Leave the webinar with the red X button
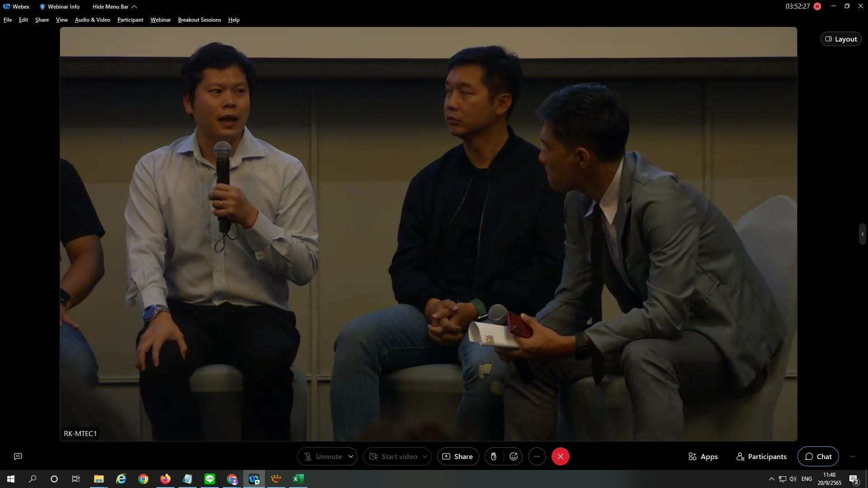Image resolution: width=868 pixels, height=488 pixels. point(561,456)
